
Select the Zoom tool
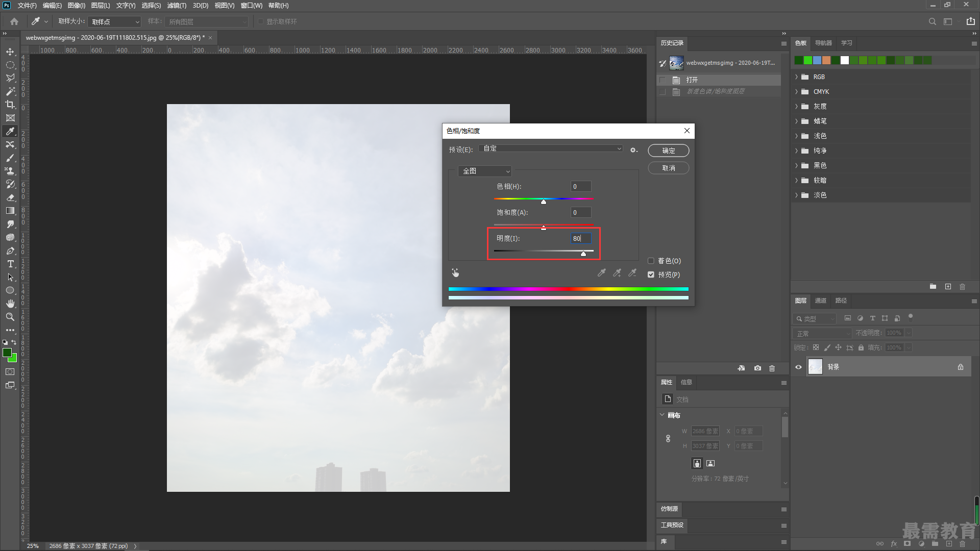(10, 317)
